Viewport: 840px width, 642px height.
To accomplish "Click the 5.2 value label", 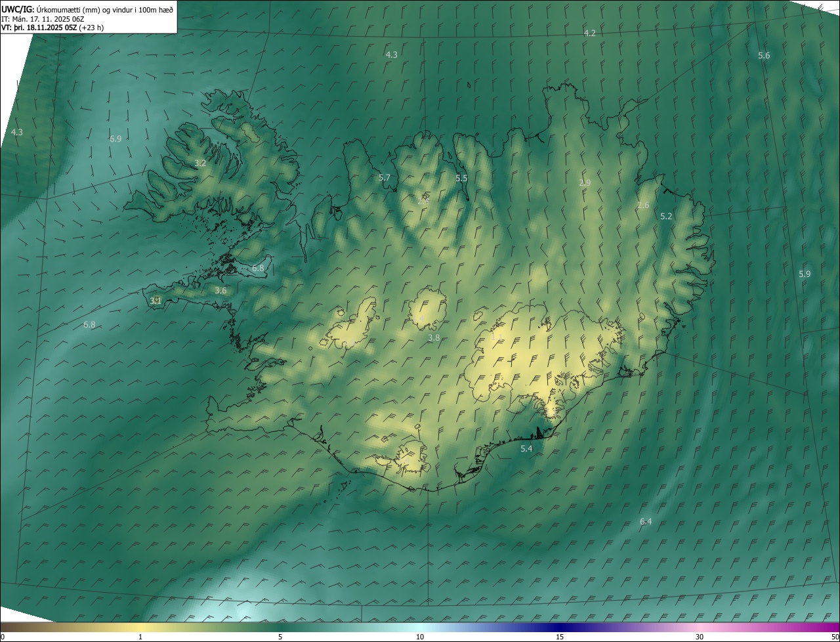I will tap(666, 216).
